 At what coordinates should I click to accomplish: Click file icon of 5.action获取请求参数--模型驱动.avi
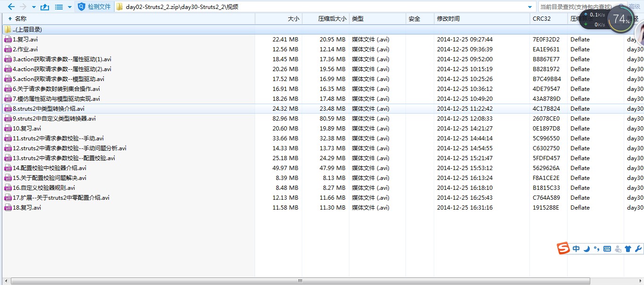[x=8, y=79]
